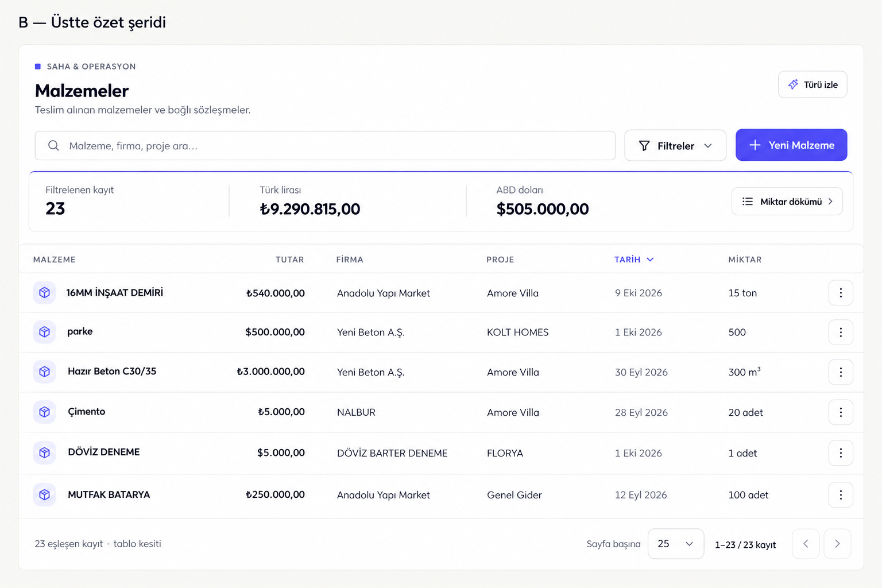Click project name Genel Gider
Viewport: 882px width, 588px height.
[514, 495]
